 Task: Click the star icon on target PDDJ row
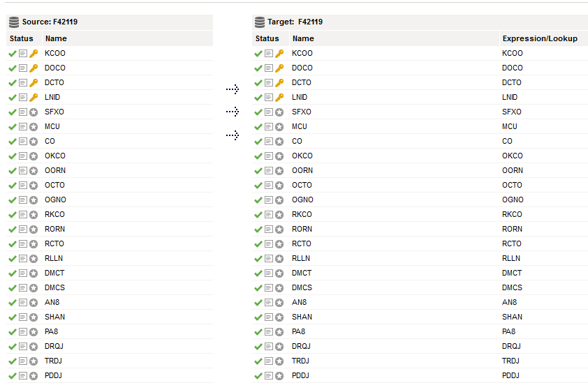(279, 376)
